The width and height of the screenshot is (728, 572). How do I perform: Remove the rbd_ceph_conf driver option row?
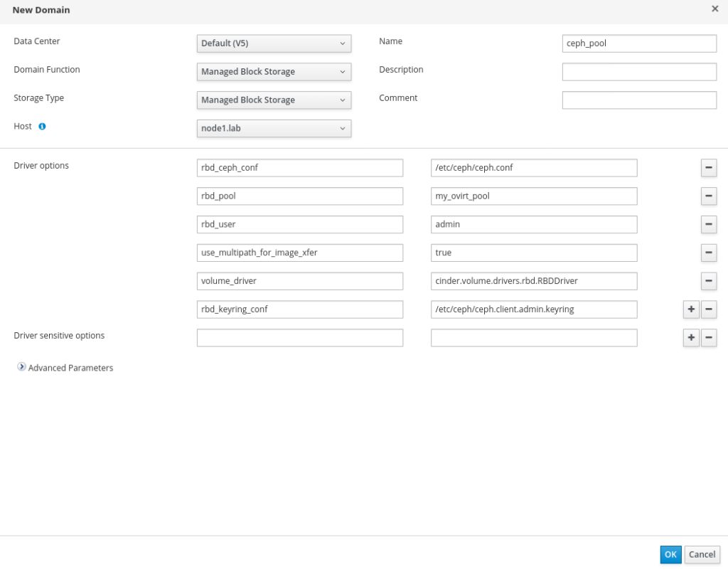coord(709,168)
